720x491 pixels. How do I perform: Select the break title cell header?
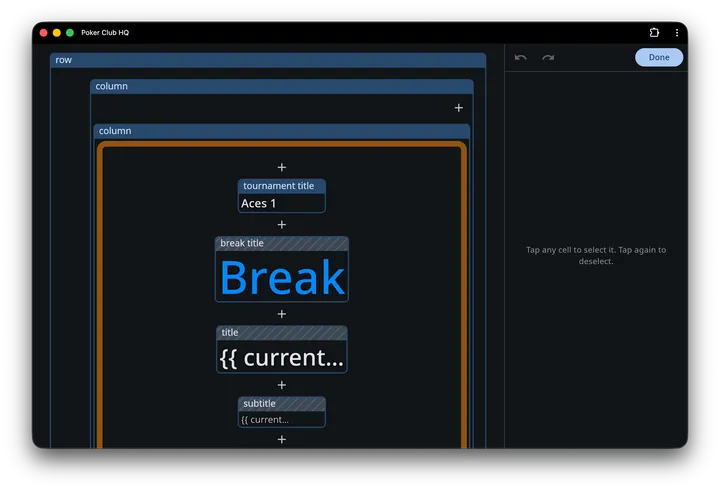pos(281,243)
